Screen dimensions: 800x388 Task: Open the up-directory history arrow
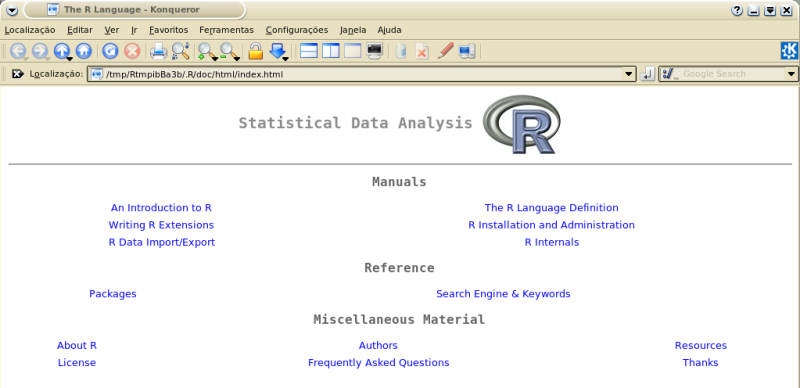point(69,58)
